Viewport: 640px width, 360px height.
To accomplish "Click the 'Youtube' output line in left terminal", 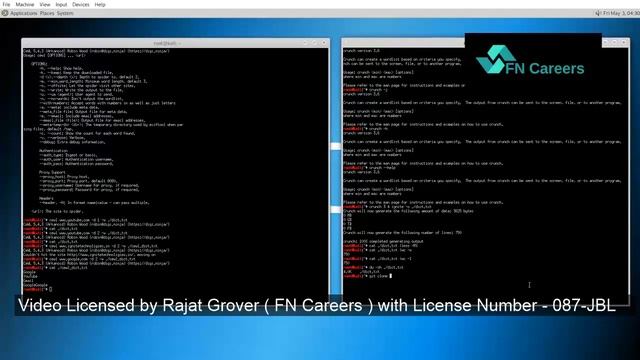I will tap(31, 276).
